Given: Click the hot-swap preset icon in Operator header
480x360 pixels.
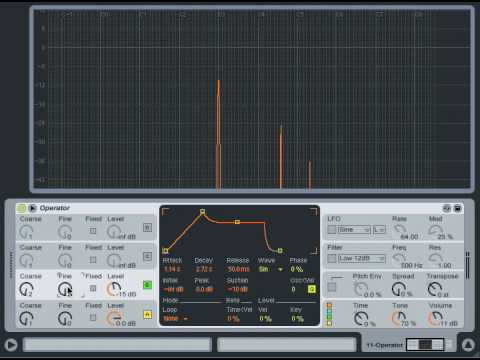Looking at the screenshot, I should tap(447, 208).
